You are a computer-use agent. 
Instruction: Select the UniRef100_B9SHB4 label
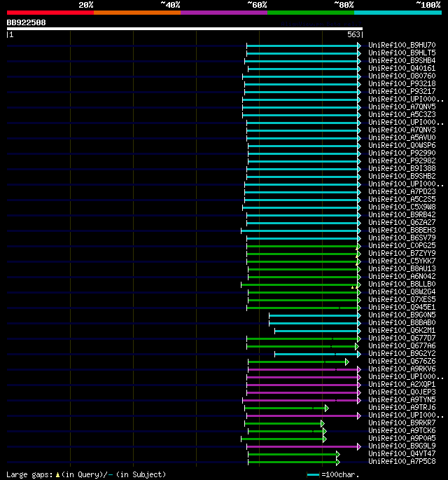[x=402, y=60]
